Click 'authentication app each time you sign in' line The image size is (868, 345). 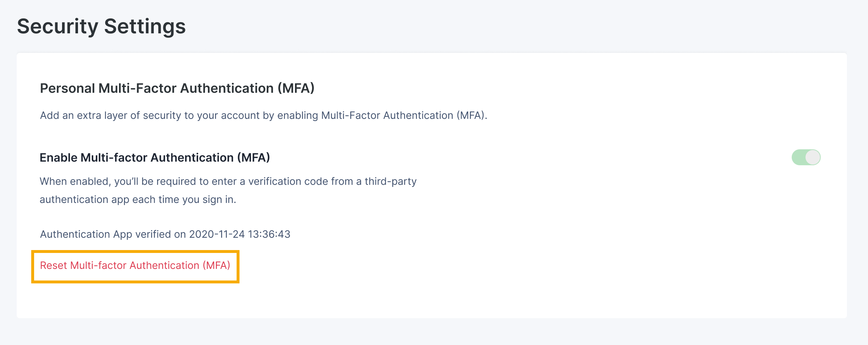click(138, 200)
